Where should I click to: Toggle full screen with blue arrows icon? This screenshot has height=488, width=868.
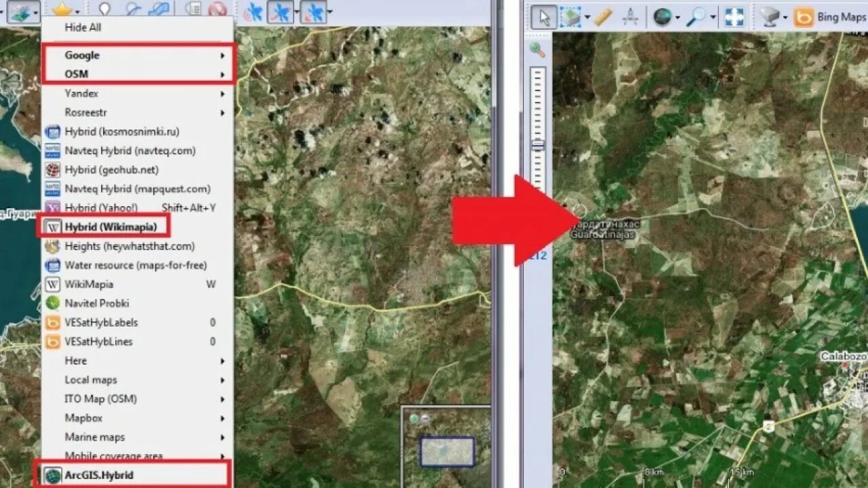734,17
